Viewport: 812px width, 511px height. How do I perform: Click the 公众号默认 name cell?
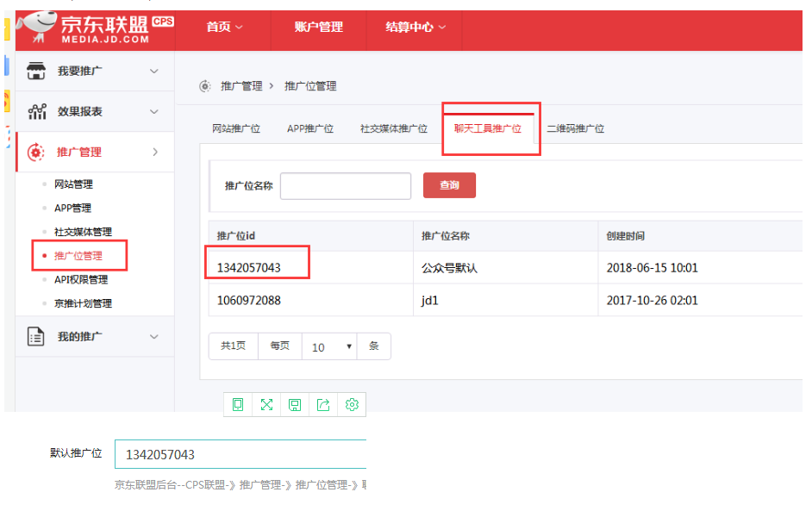pos(449,268)
